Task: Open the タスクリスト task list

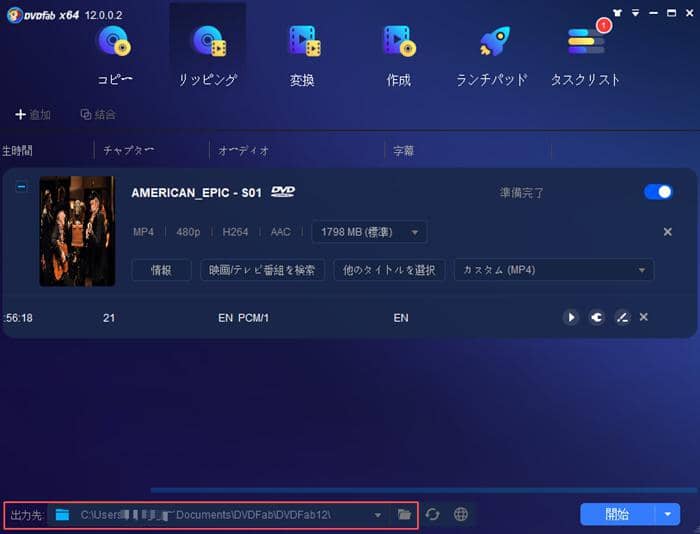Action: (585, 56)
